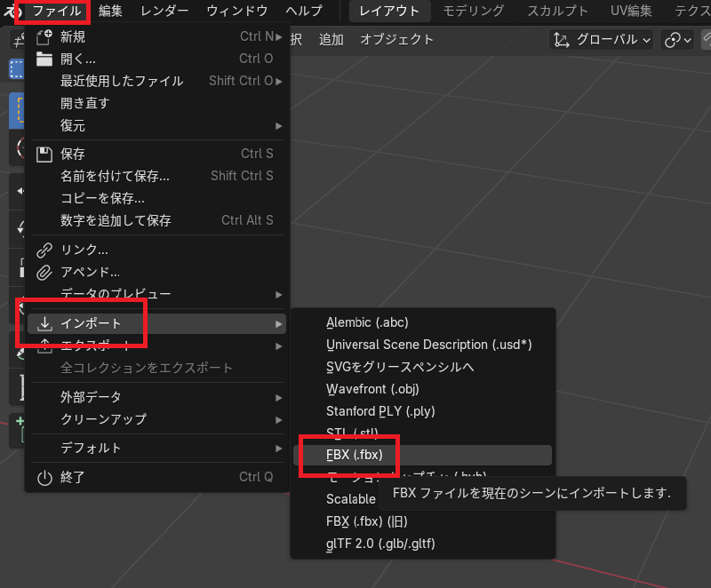Toggle the snapping magnet button in header
The image size is (711, 588).
(x=706, y=39)
